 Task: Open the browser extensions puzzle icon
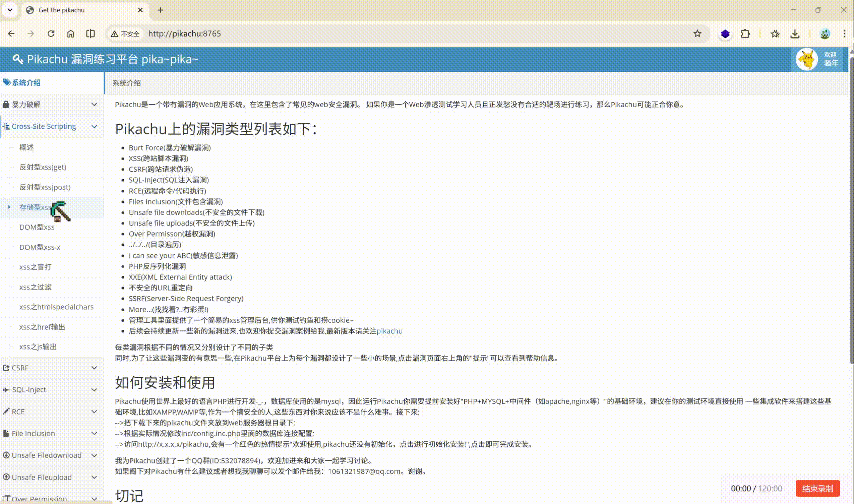(x=745, y=34)
